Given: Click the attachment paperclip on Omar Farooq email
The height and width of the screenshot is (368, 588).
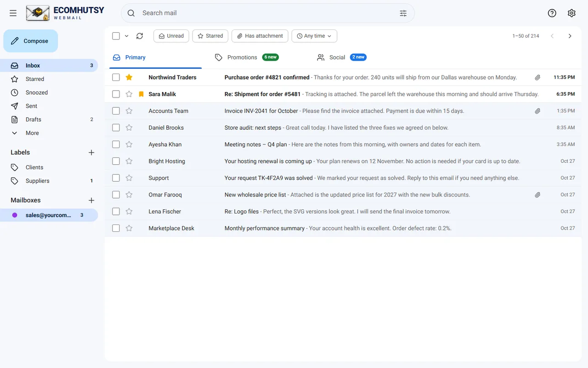Looking at the screenshot, I should [537, 195].
